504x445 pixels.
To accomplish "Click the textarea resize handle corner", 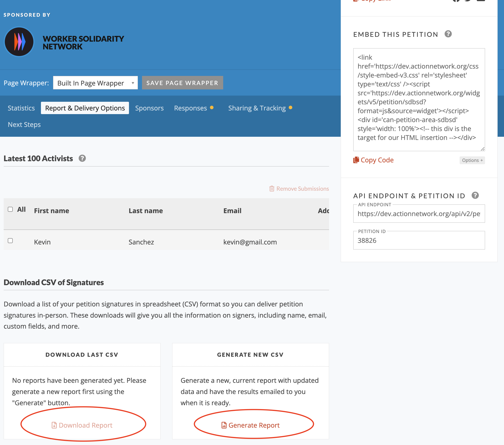I will coord(483,149).
